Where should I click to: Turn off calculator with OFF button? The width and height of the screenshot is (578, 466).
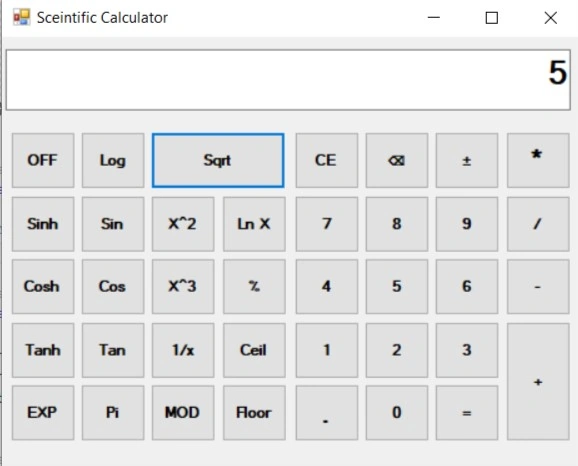pyautogui.click(x=43, y=160)
